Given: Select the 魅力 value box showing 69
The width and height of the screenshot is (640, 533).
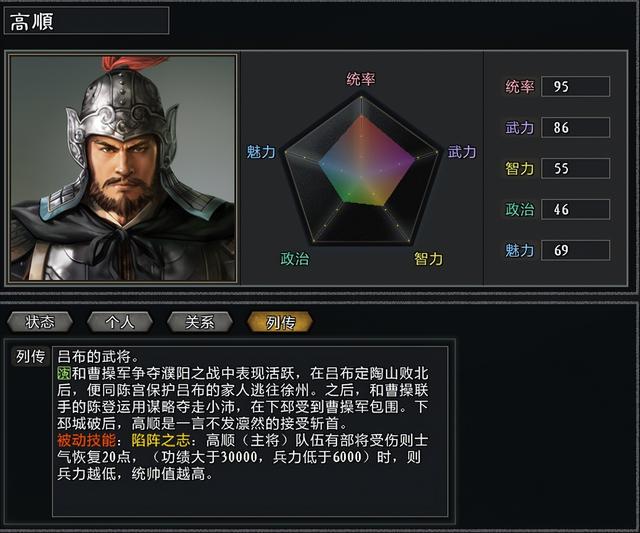Looking at the screenshot, I should point(575,250).
